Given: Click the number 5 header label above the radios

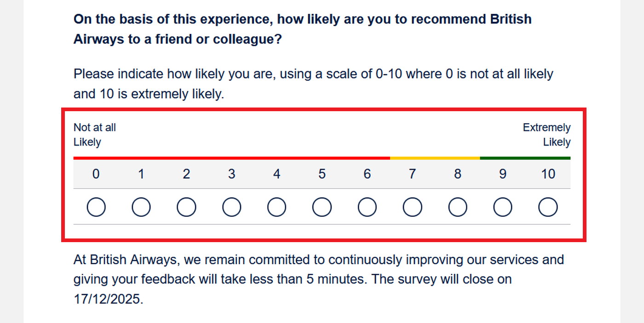Looking at the screenshot, I should click(x=322, y=174).
